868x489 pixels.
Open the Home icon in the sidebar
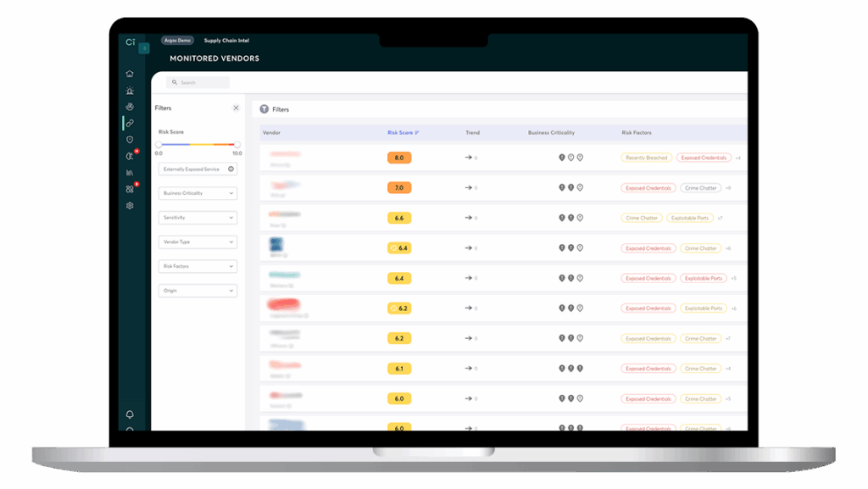(130, 74)
